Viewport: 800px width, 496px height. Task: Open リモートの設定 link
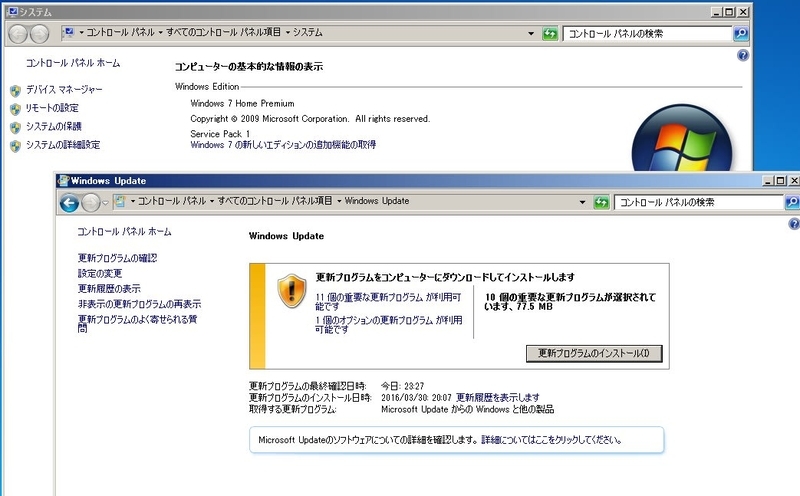coord(52,108)
